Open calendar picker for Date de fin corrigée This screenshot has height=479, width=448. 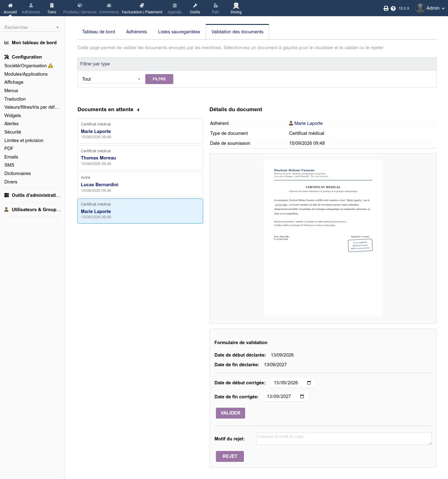[x=302, y=396]
